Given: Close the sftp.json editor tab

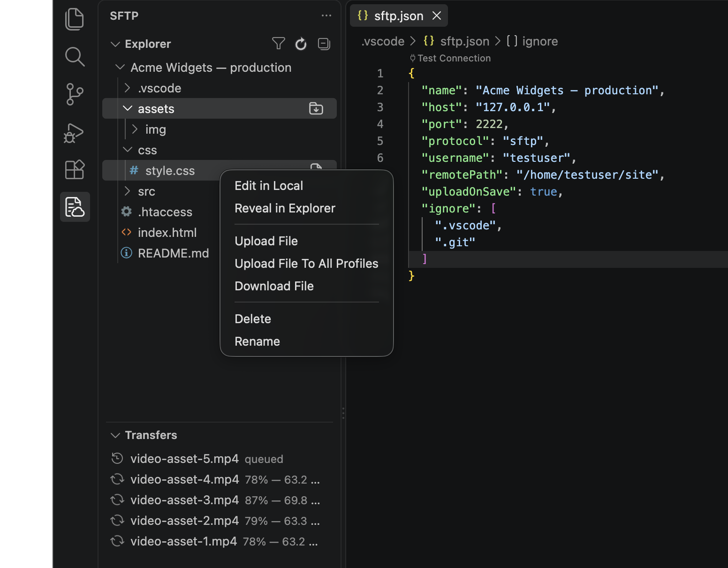Looking at the screenshot, I should pos(437,15).
